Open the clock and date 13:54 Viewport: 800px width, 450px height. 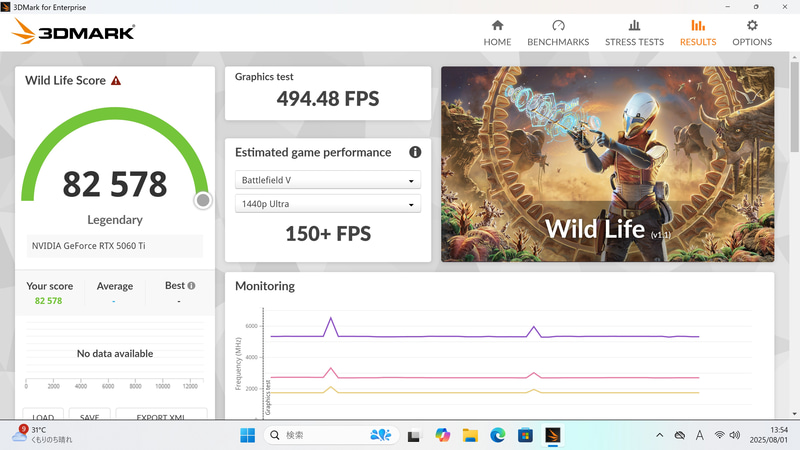(768, 435)
